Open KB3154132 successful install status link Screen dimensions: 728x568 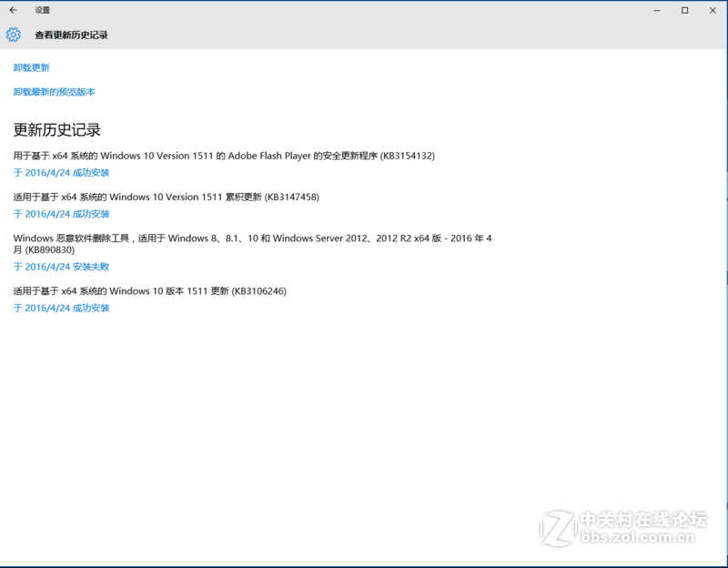pyautogui.click(x=61, y=173)
